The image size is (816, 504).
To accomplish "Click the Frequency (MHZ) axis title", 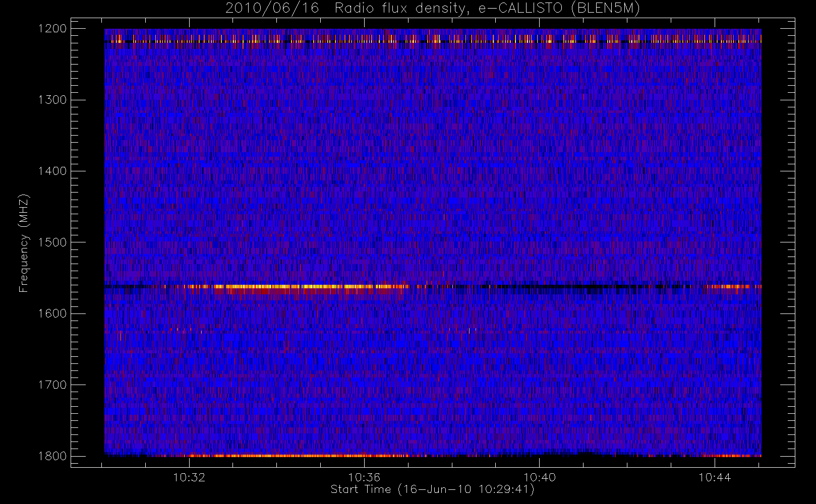I will [24, 243].
